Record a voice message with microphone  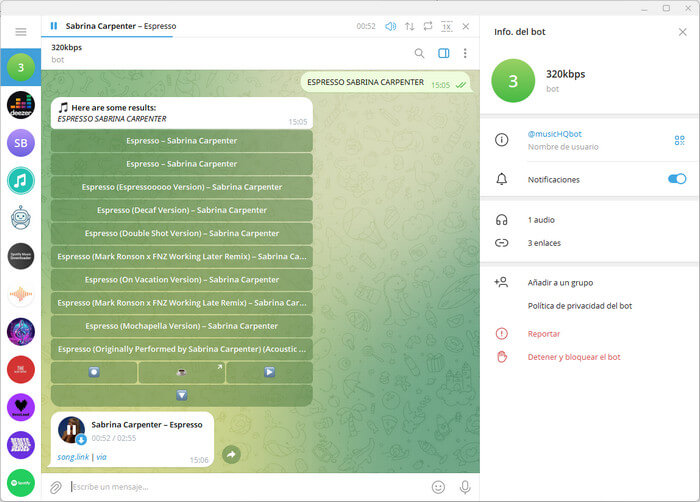(x=465, y=487)
